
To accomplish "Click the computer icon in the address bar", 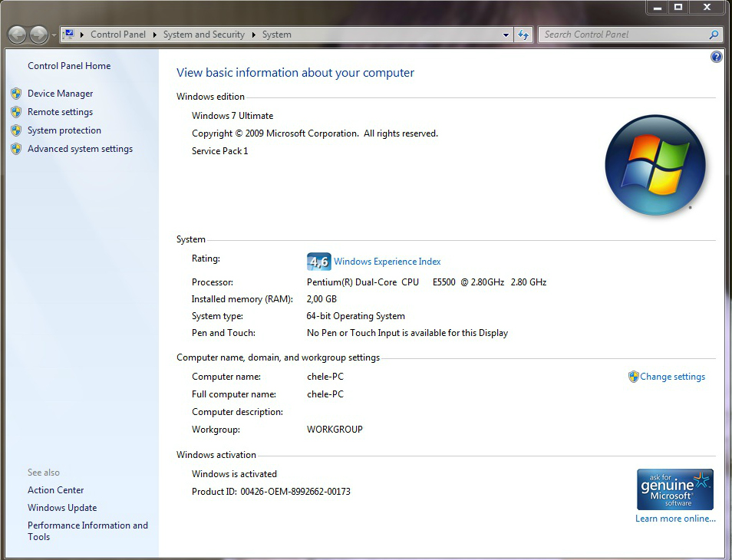I will [69, 35].
